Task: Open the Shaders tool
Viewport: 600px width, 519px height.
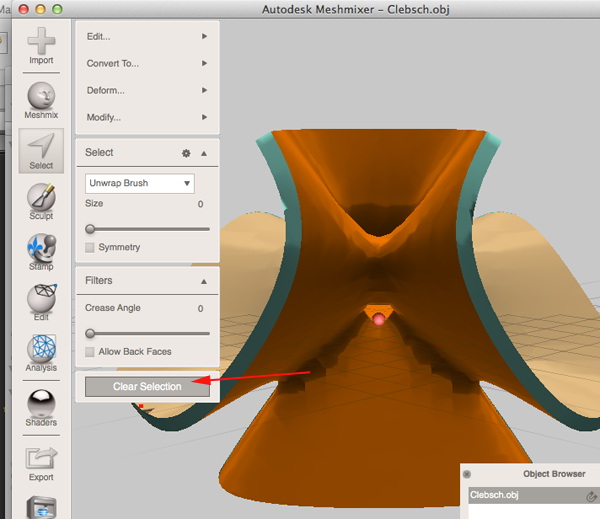Action: tap(41, 408)
